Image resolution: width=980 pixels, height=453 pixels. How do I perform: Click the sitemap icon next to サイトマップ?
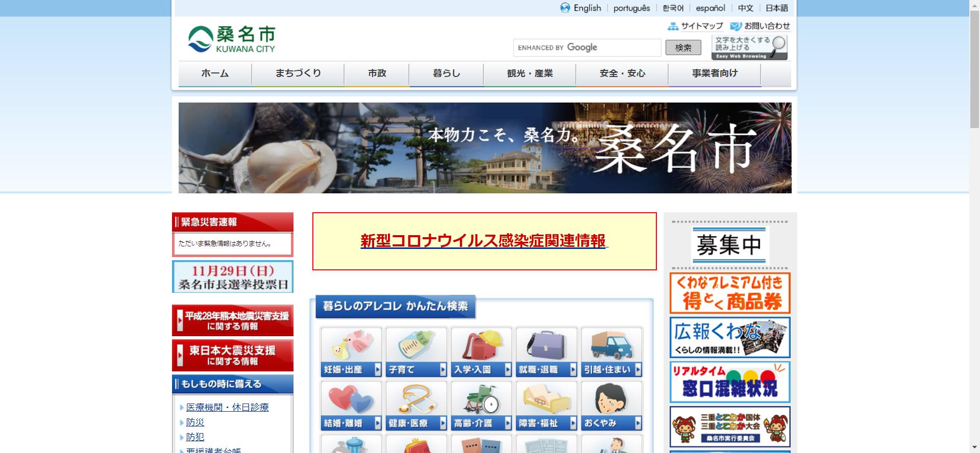coord(673,26)
